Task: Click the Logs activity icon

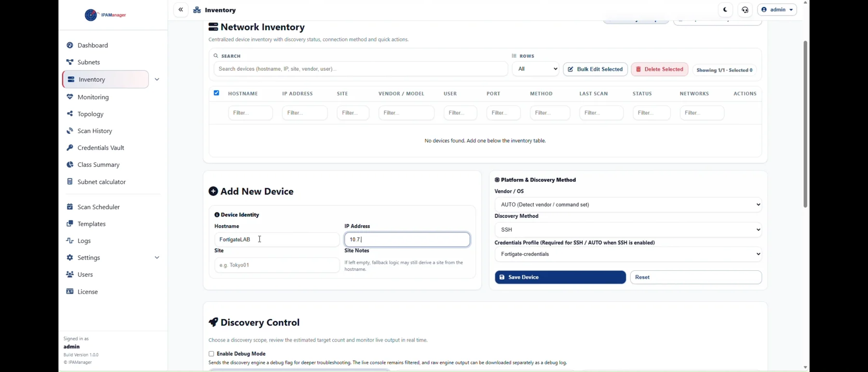Action: (70, 240)
